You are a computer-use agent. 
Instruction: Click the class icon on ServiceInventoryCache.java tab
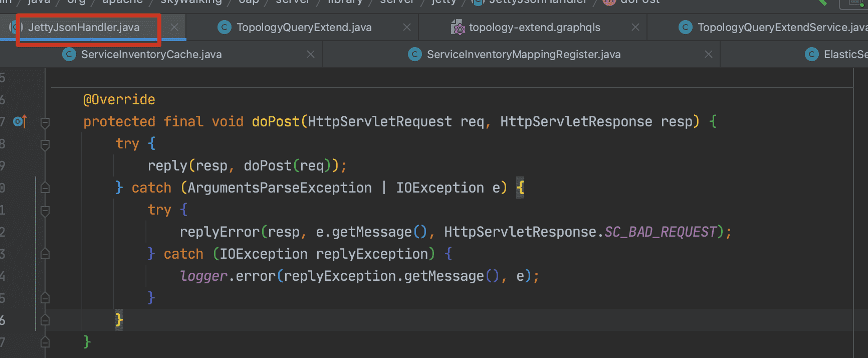coord(69,55)
